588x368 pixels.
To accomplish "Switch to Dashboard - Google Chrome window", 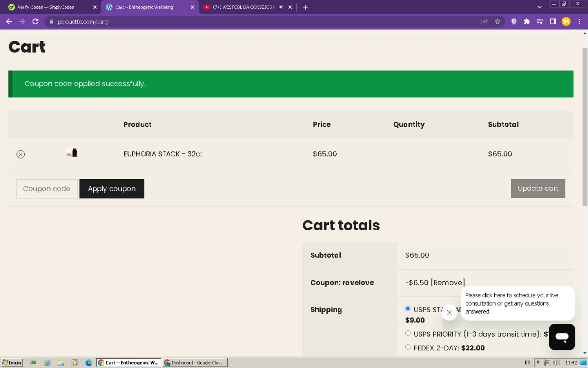I will tap(195, 363).
